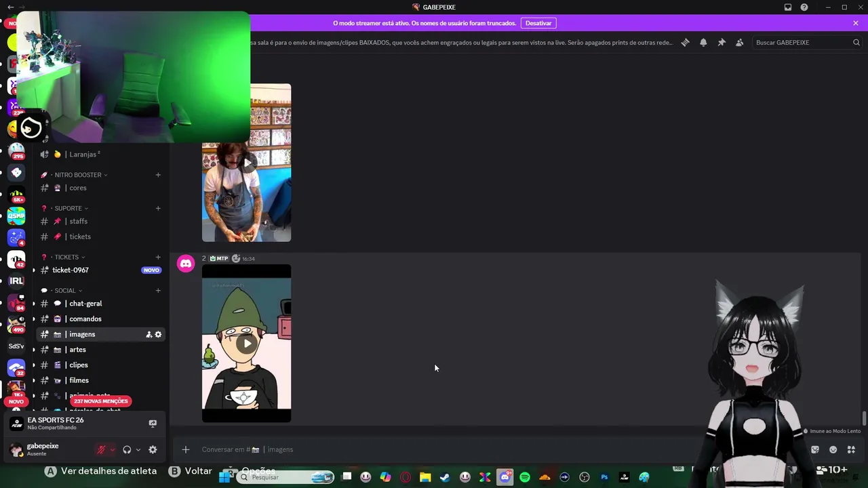Screen dimensions: 868x488
Task: Search in the Buscar GABEPEIXE field
Action: (x=807, y=42)
